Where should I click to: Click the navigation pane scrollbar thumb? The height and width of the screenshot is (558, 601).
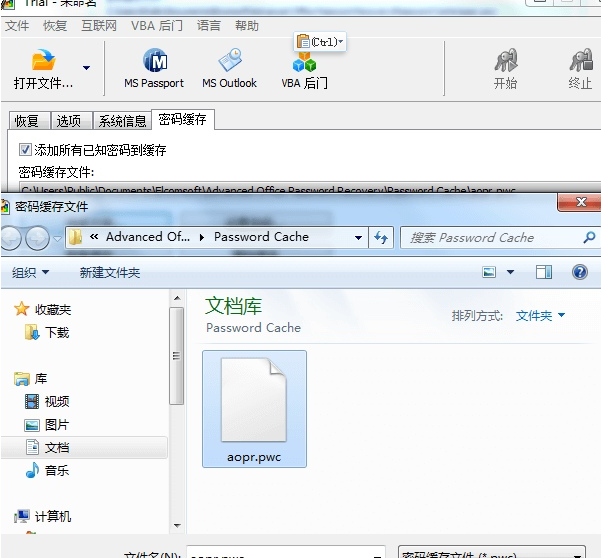coord(176,356)
